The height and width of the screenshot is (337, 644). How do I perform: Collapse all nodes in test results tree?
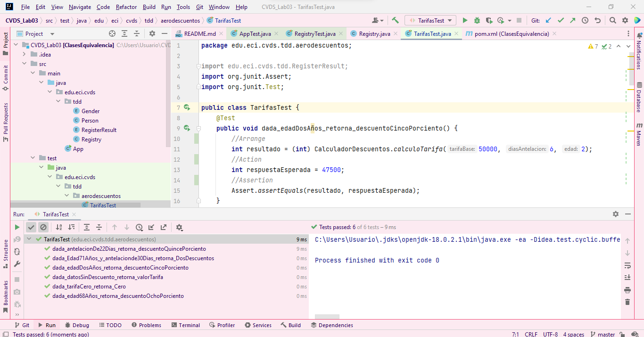pyautogui.click(x=99, y=227)
